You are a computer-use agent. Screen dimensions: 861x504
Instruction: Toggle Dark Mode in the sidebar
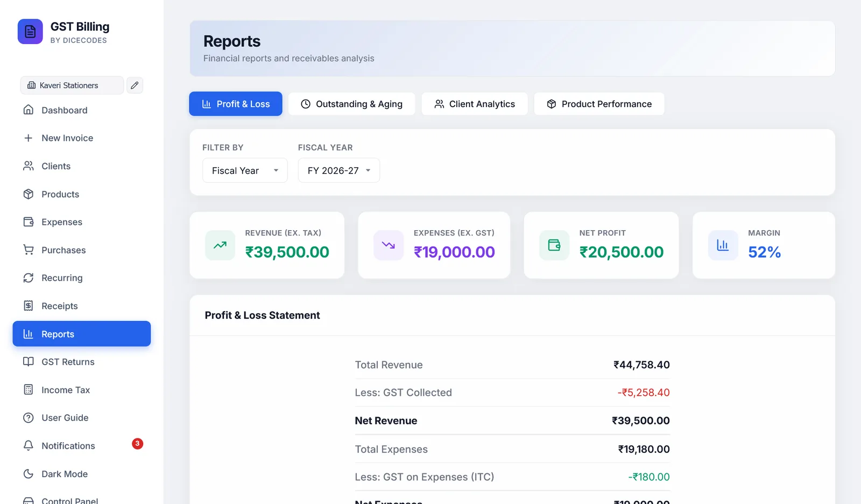pyautogui.click(x=82, y=473)
